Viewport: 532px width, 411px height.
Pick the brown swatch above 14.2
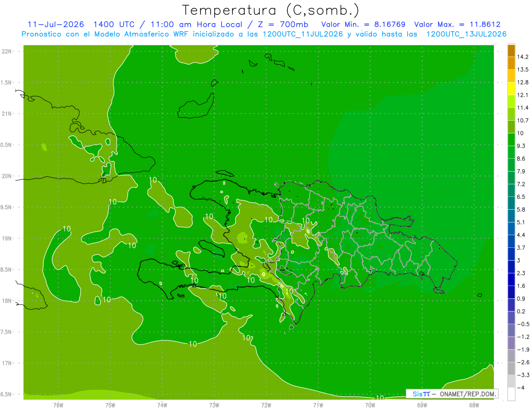(x=511, y=51)
